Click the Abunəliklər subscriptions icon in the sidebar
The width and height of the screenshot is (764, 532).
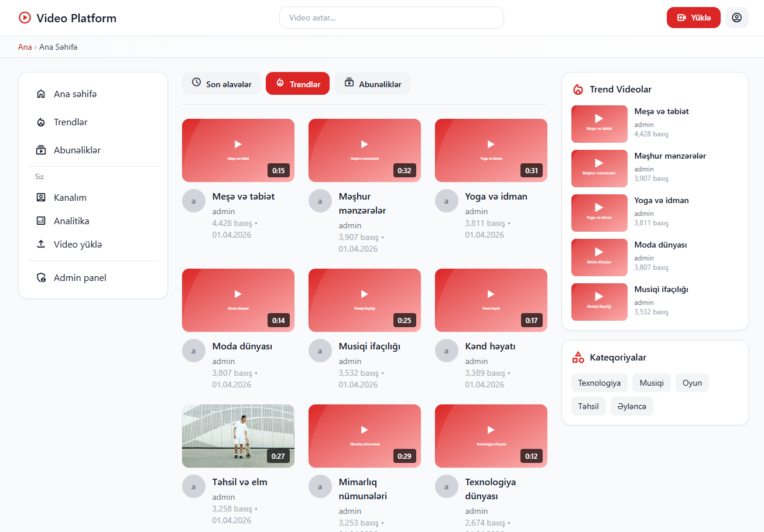(41, 150)
